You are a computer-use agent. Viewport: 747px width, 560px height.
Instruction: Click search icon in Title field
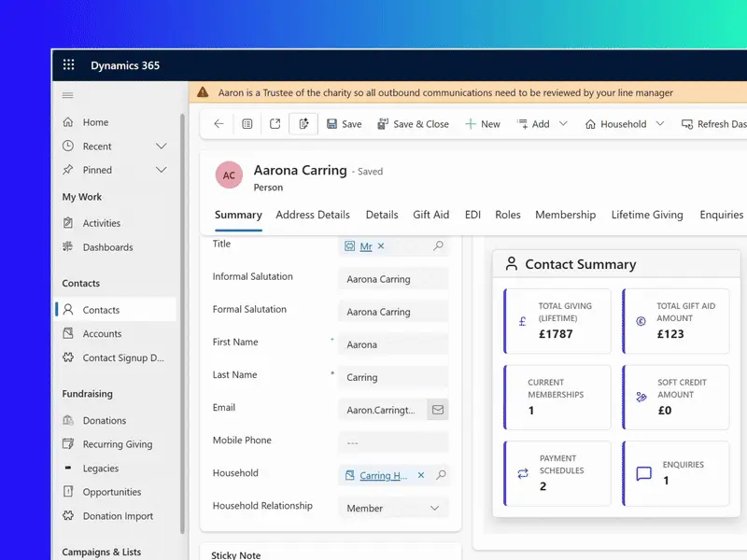439,246
